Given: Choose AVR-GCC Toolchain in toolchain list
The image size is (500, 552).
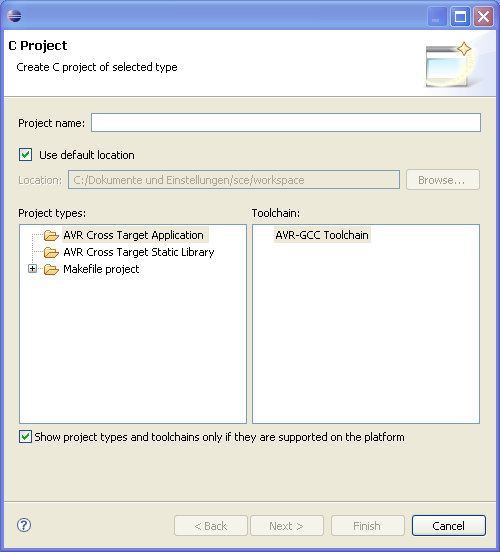Looking at the screenshot, I should [x=322, y=235].
